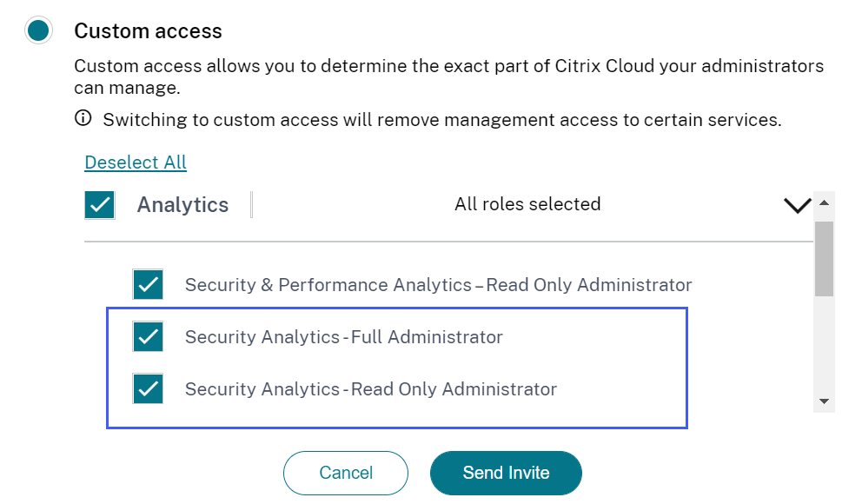This screenshot has height=504, width=862.
Task: Click the scrollbar track below the thumb
Action: pyautogui.click(x=825, y=348)
